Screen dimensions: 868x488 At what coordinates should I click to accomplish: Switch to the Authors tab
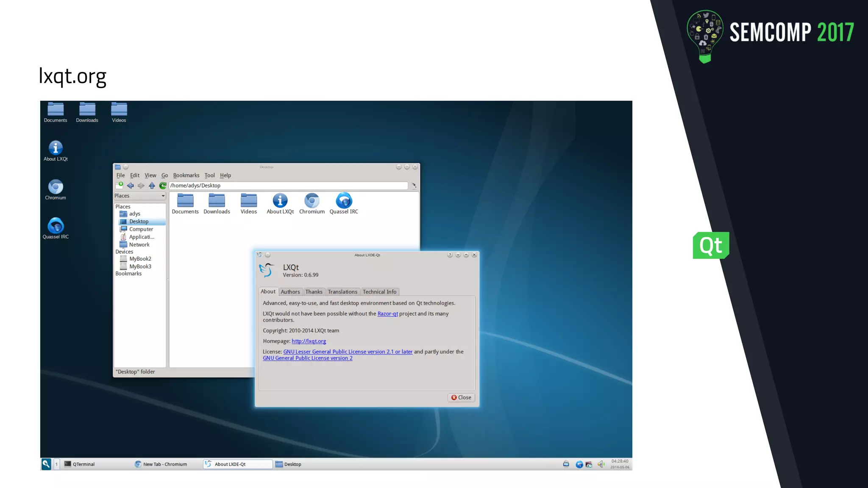click(x=290, y=292)
